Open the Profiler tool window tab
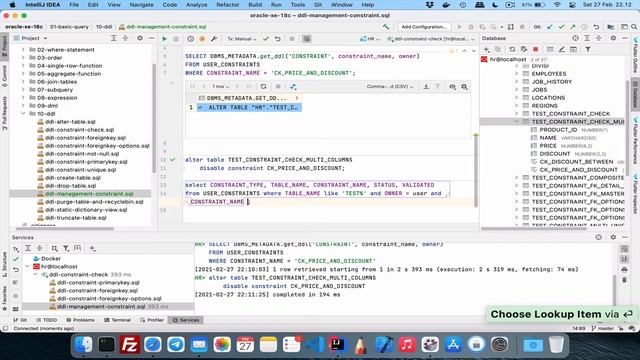 (151, 320)
